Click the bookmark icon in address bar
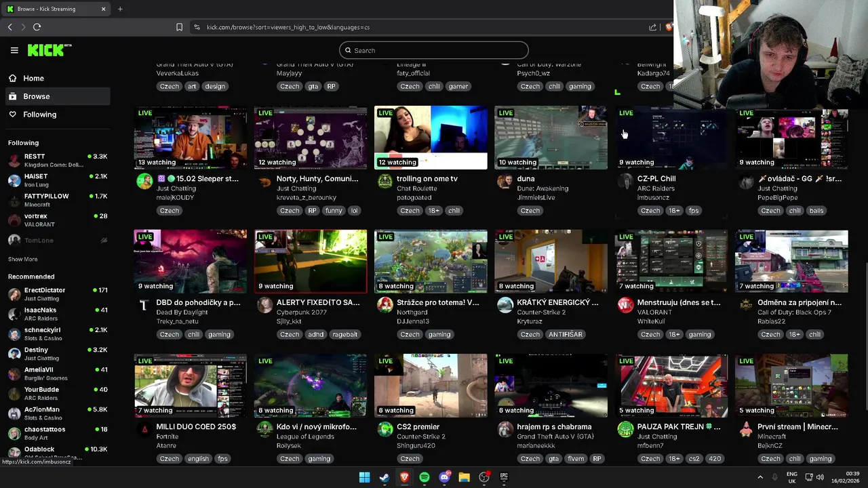The width and height of the screenshot is (868, 488). [x=179, y=27]
